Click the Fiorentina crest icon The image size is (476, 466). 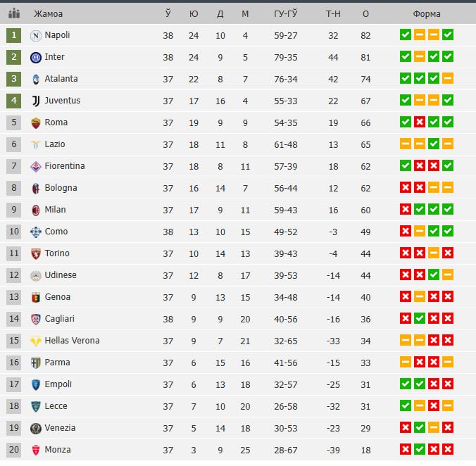[x=36, y=167]
